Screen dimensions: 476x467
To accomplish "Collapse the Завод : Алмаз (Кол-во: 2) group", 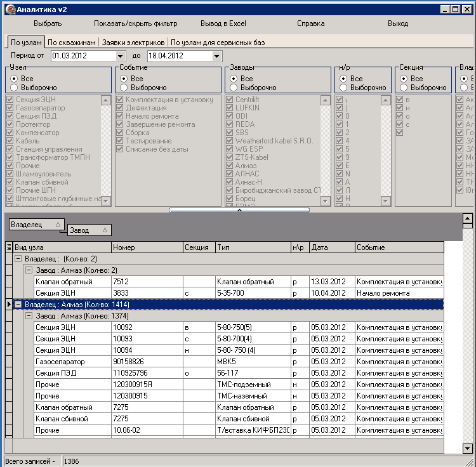I will tap(29, 270).
